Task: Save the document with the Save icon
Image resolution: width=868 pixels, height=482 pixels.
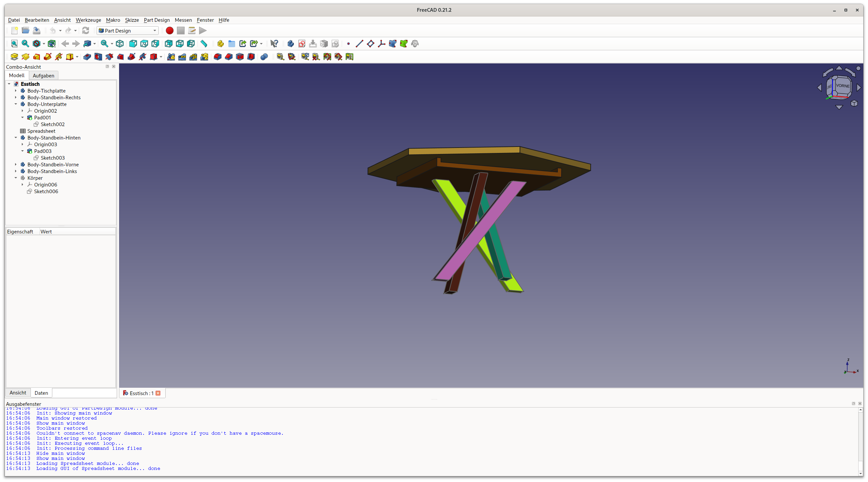Action: (37, 31)
